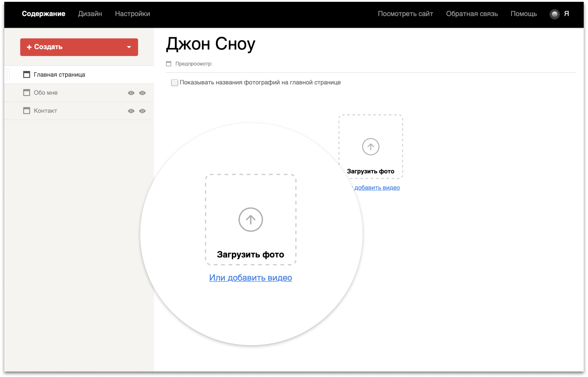Click the small upload arrow icon
588x377 pixels.
(371, 147)
